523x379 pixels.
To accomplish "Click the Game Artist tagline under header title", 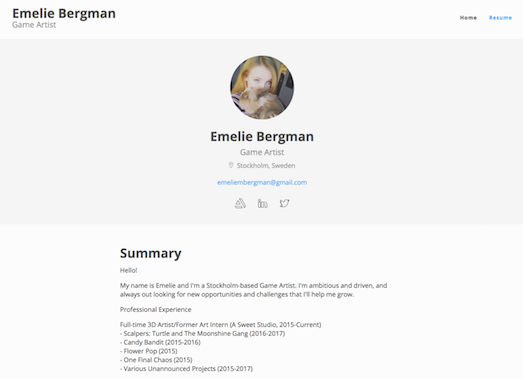I will pyautogui.click(x=34, y=25).
